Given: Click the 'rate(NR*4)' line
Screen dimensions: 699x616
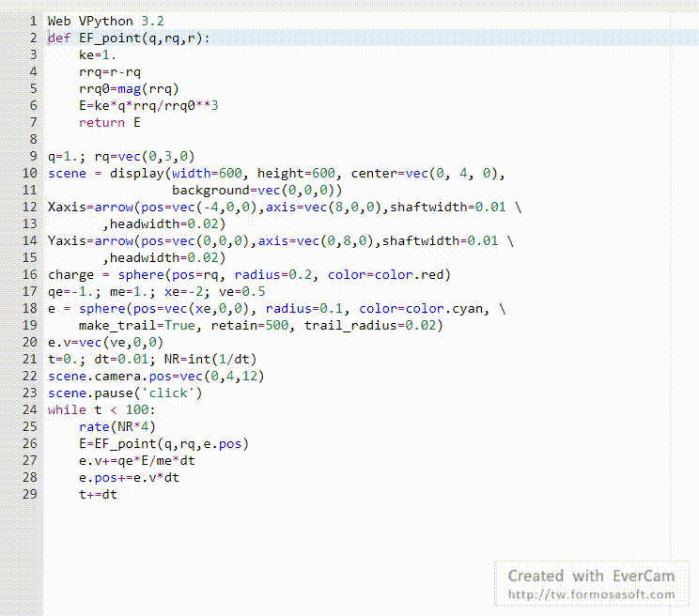Looking at the screenshot, I should pyautogui.click(x=117, y=427).
